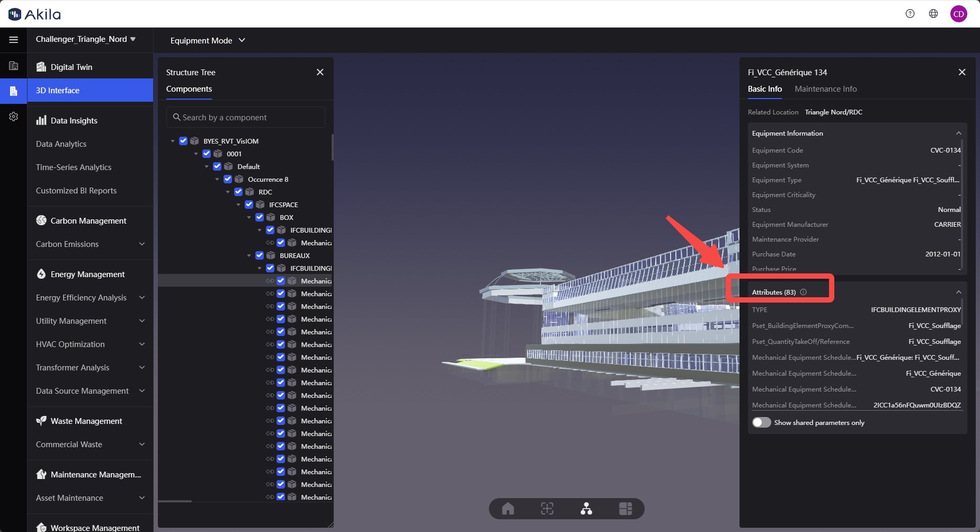980x532 pixels.
Task: Click the focus selection icon in bottom toolbar
Action: tap(547, 509)
